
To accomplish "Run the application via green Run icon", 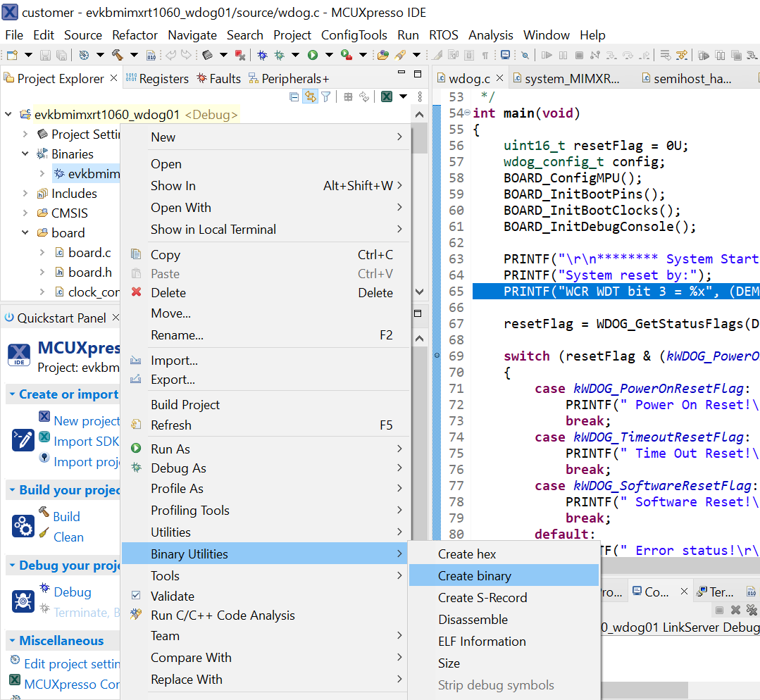I will [313, 54].
